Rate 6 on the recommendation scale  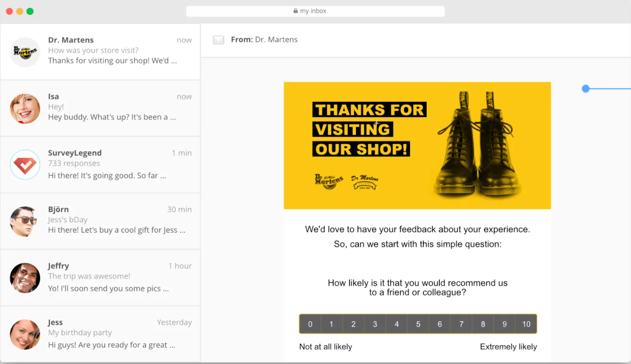click(x=440, y=324)
